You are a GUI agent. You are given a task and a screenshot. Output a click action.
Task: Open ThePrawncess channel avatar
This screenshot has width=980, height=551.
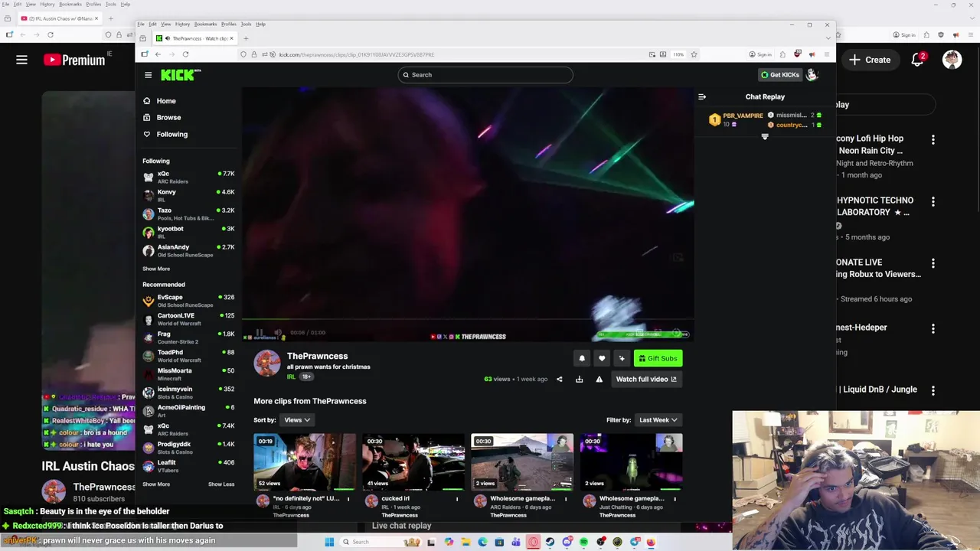coord(267,364)
